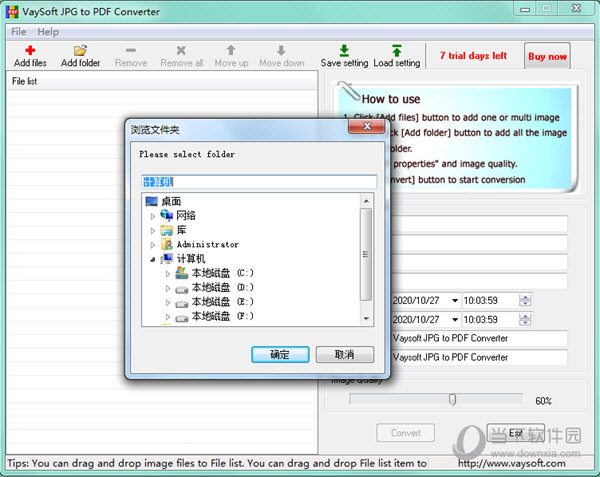Click the Save setting icon

[344, 50]
